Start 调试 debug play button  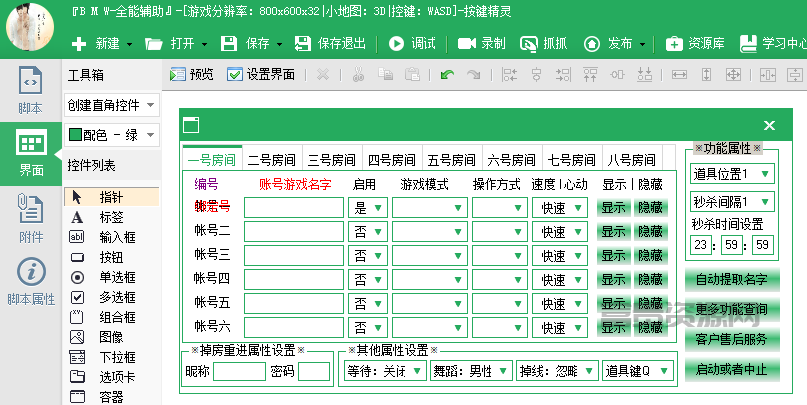(412, 44)
